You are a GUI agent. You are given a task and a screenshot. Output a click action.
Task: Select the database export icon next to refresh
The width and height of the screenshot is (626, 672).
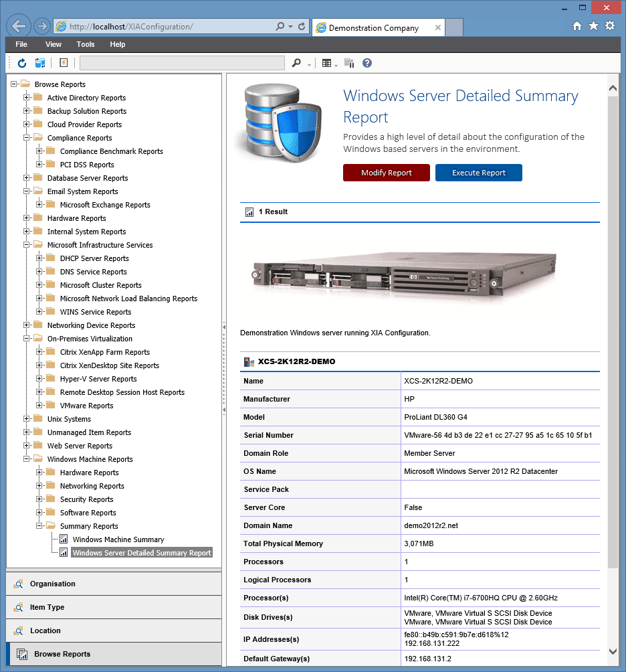[x=40, y=63]
